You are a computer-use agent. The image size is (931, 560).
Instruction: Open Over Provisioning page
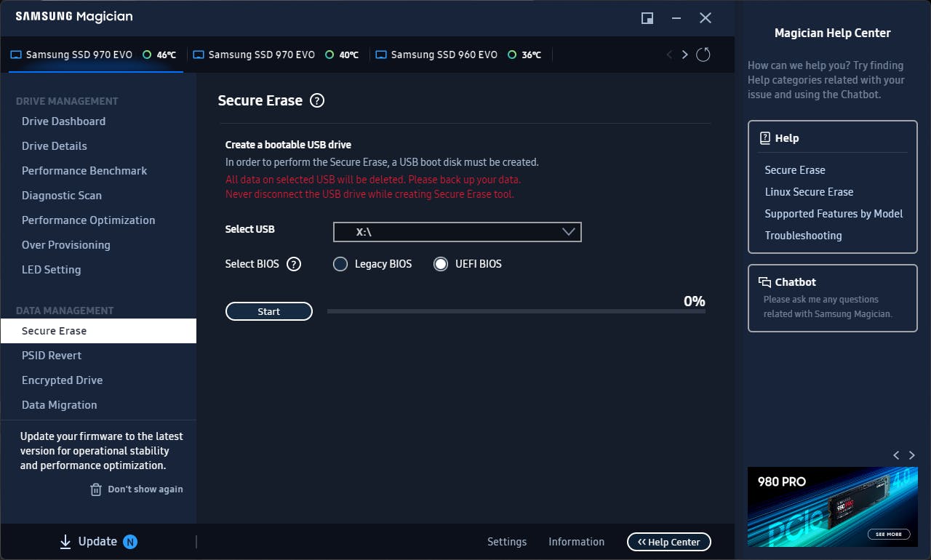66,245
